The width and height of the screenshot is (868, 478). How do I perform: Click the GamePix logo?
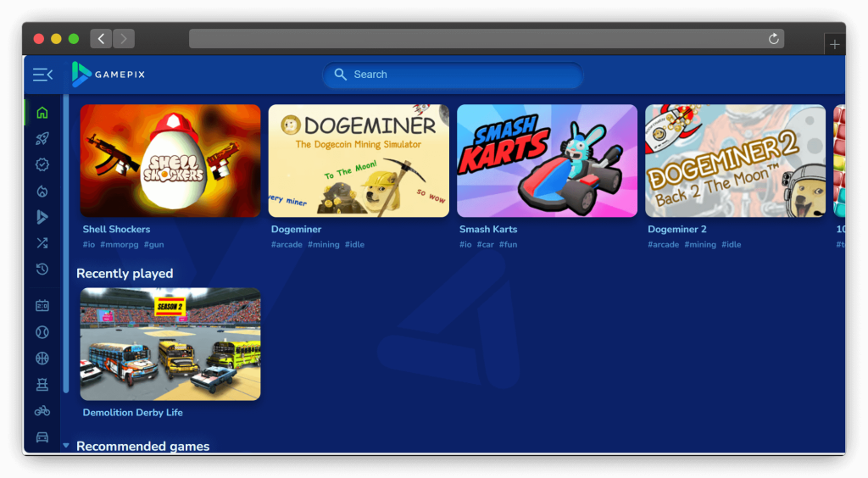pos(108,75)
